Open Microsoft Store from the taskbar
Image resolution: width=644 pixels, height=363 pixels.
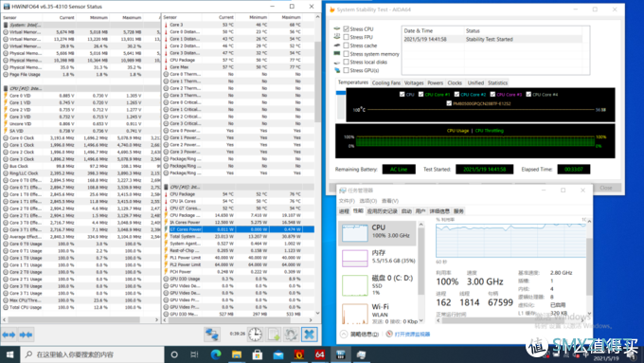point(258,354)
